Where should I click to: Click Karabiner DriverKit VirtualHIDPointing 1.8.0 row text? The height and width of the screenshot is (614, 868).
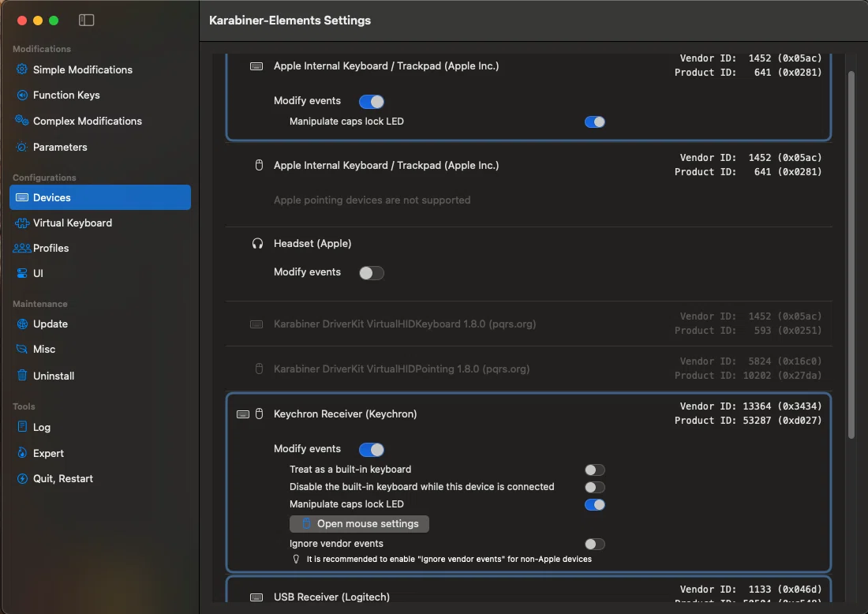point(402,369)
